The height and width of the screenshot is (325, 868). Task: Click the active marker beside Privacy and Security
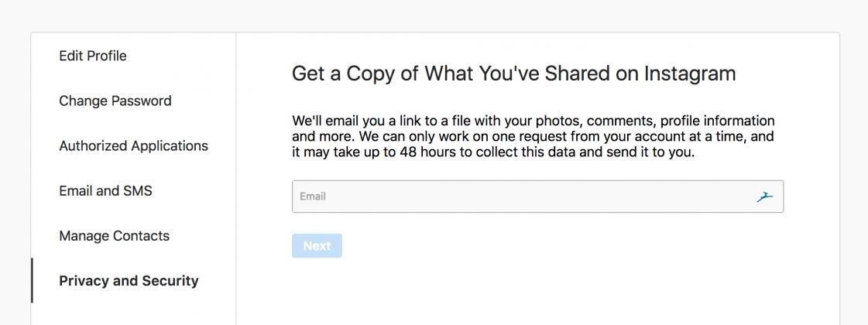coord(32,281)
